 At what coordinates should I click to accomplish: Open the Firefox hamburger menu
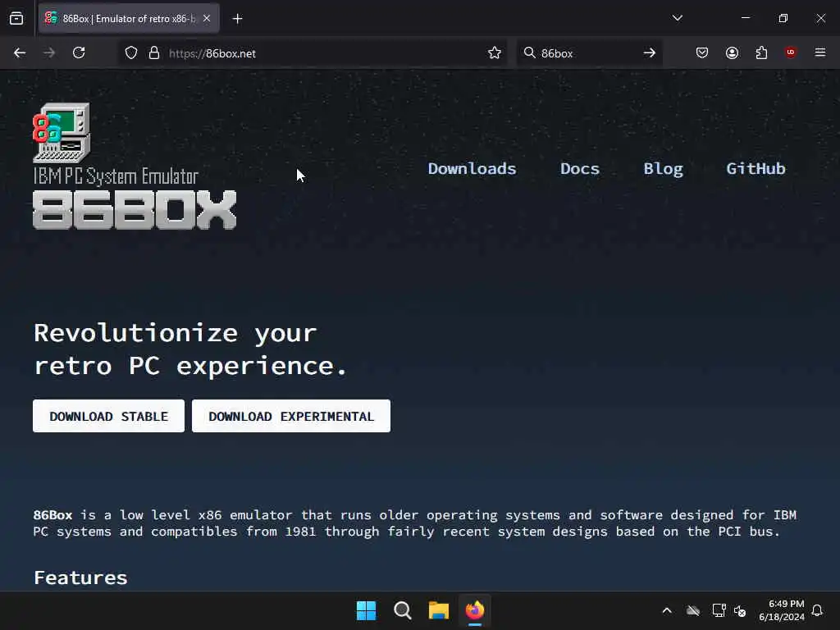coord(820,52)
